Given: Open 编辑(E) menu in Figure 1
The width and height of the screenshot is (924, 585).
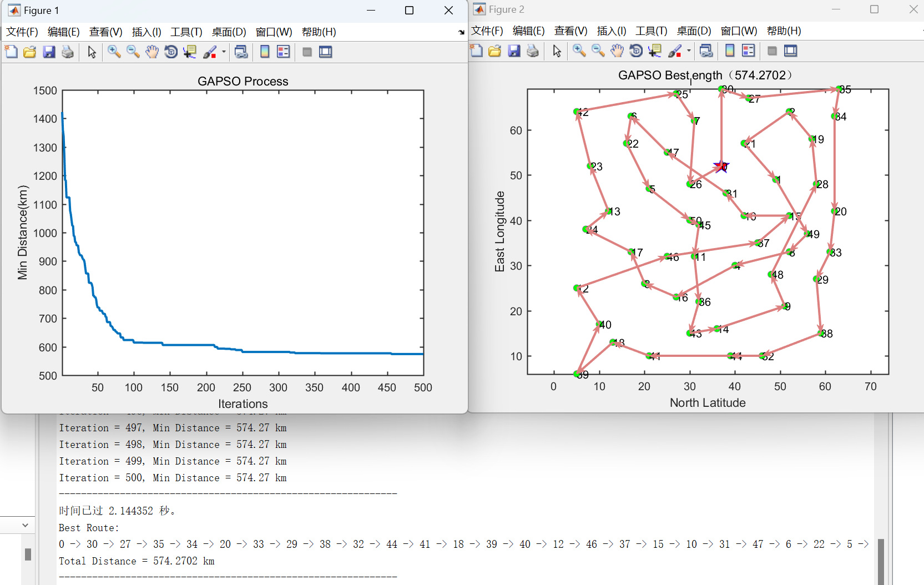Looking at the screenshot, I should (x=64, y=32).
